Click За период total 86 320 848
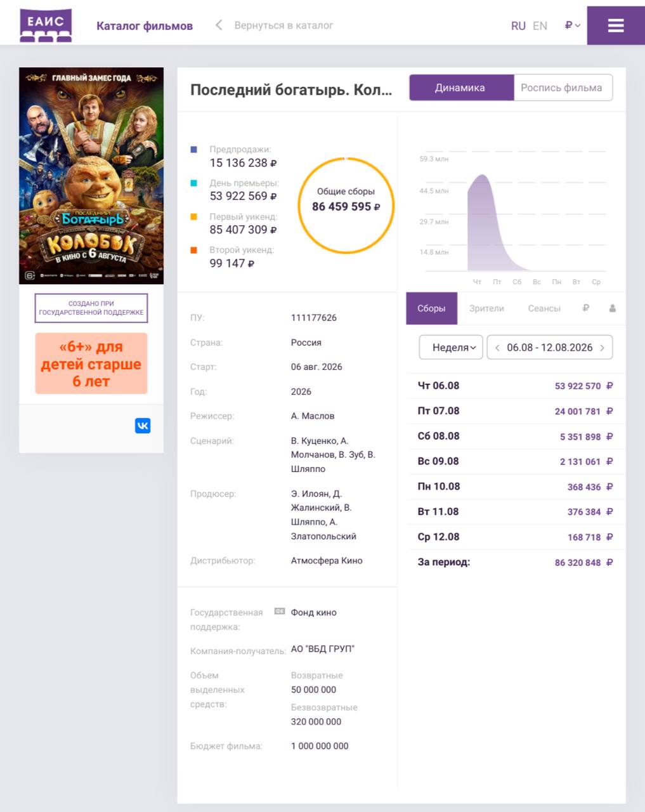The image size is (645, 812). [583, 563]
